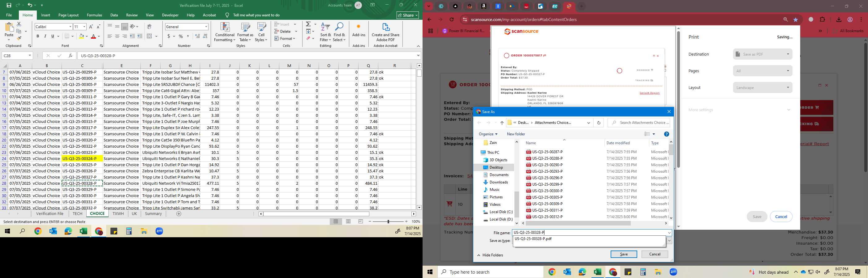Bookmark this page with the star icon

tap(796, 19)
